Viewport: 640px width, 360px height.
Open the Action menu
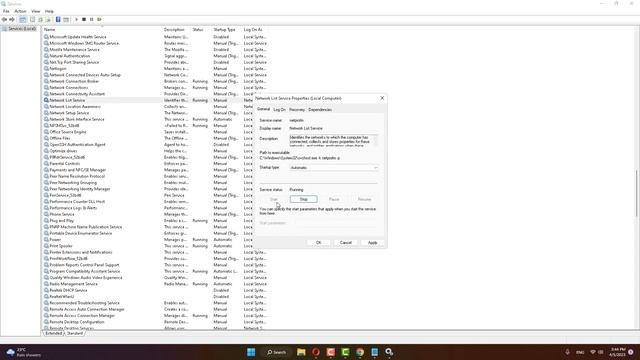pos(20,11)
